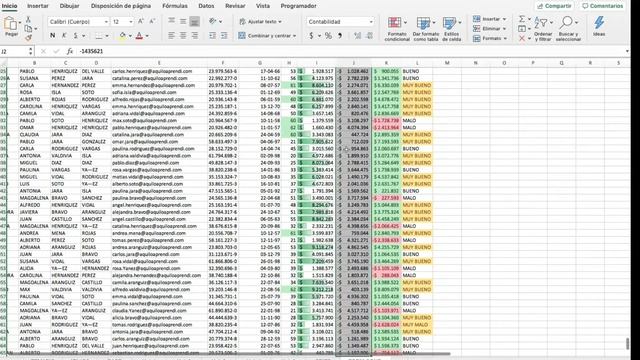Open the Datos tab
The width and height of the screenshot is (640, 360).
tap(206, 6)
